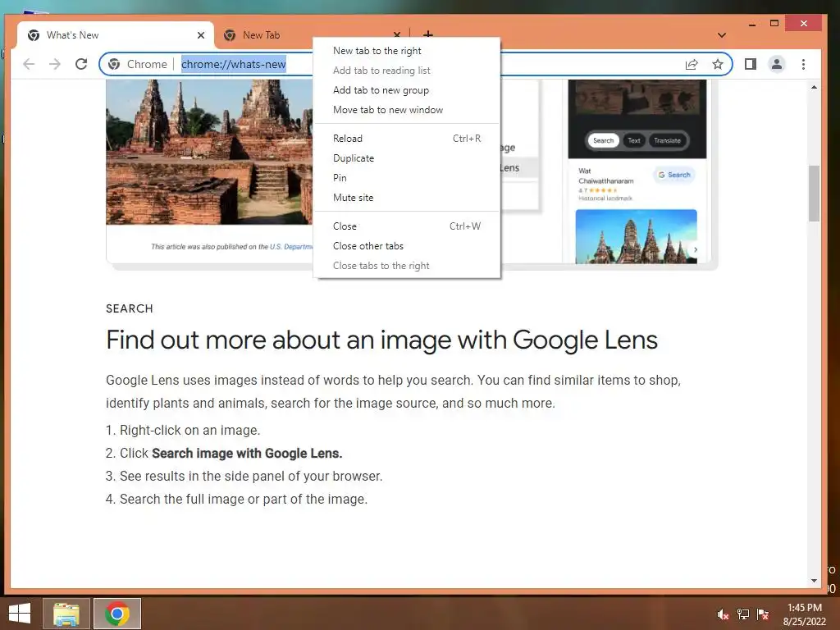Screen dimensions: 840x630
Task: Click the Action Center flag icon
Action: (763, 614)
